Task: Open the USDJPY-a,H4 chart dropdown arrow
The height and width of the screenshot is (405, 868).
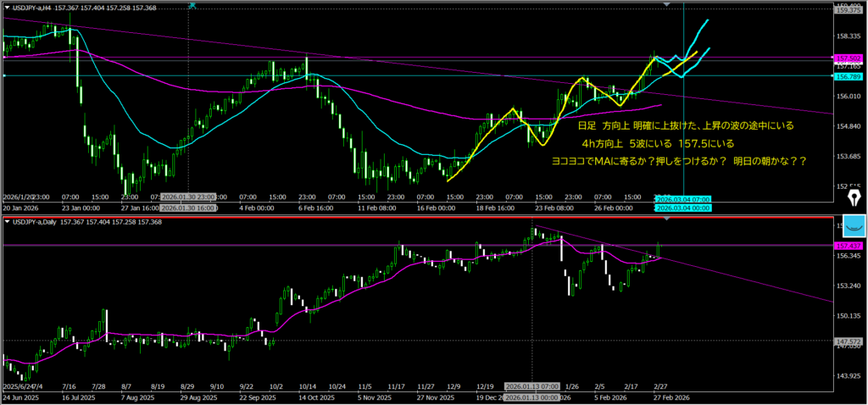Action: tap(7, 8)
